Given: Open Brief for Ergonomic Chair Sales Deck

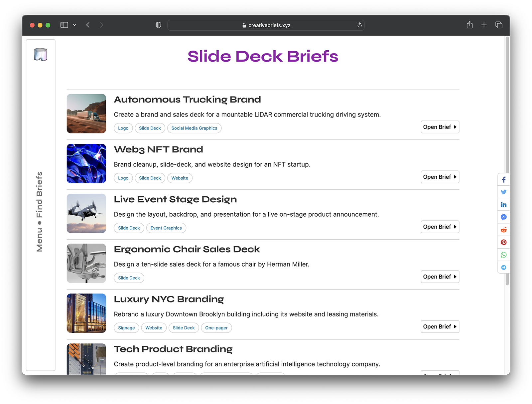Looking at the screenshot, I should click(440, 277).
